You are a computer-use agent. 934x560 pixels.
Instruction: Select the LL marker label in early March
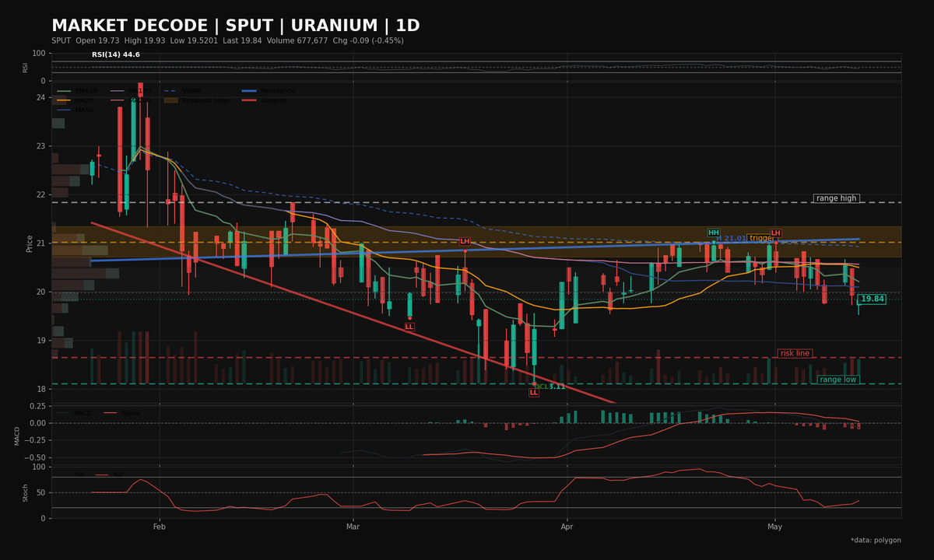pos(409,327)
